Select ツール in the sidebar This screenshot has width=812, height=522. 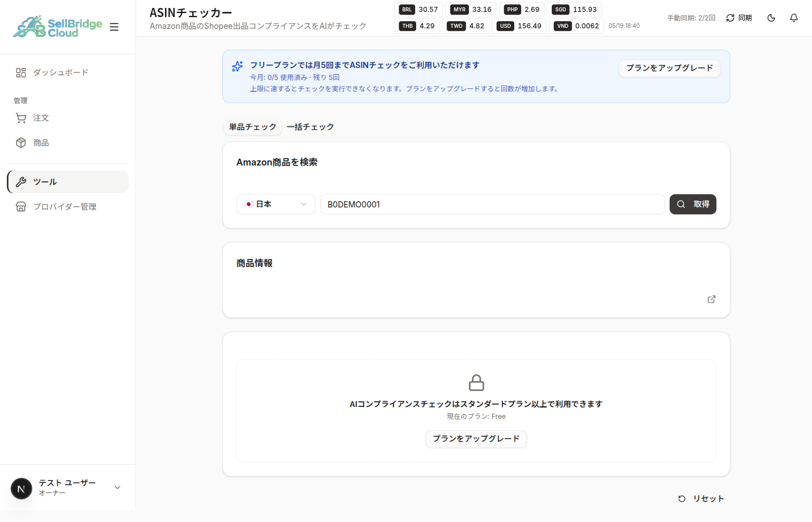pos(67,182)
